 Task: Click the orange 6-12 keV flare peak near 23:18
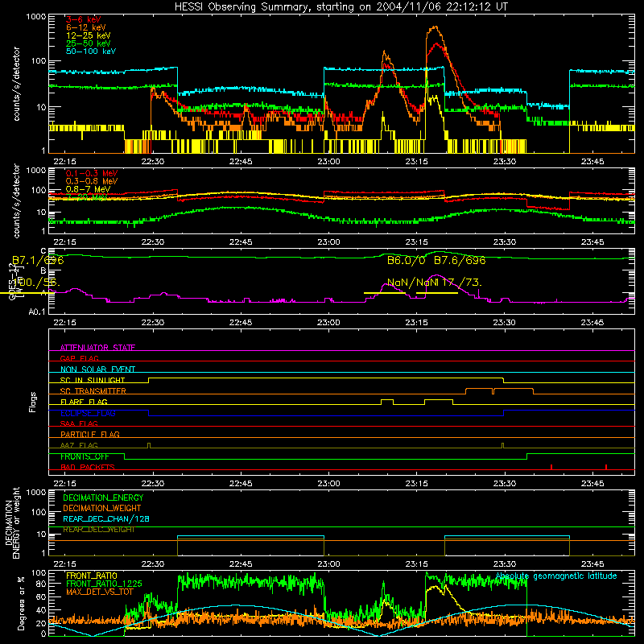[435, 28]
